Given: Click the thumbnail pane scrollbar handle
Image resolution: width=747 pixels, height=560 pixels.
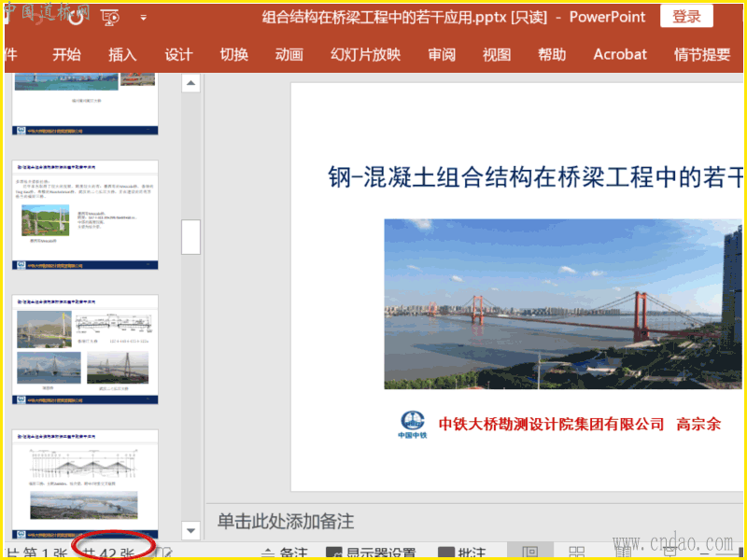Looking at the screenshot, I should 190,237.
